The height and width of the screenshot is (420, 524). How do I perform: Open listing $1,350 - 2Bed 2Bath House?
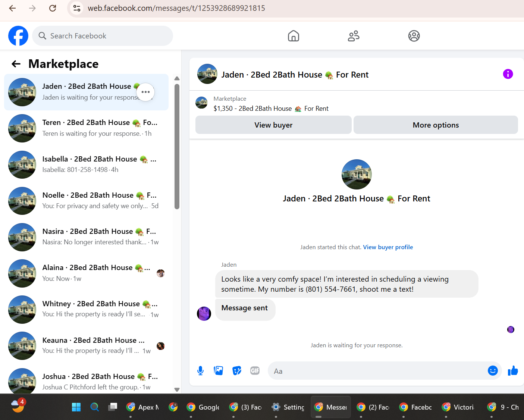tap(271, 109)
